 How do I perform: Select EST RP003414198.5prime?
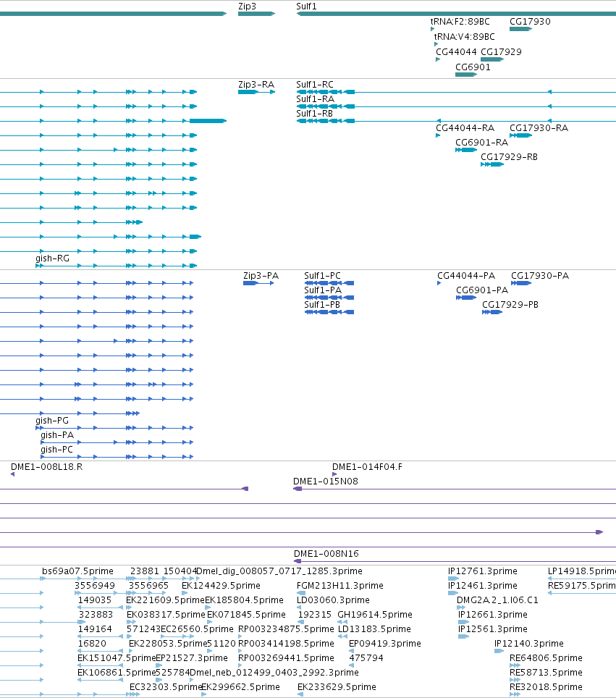(286, 643)
